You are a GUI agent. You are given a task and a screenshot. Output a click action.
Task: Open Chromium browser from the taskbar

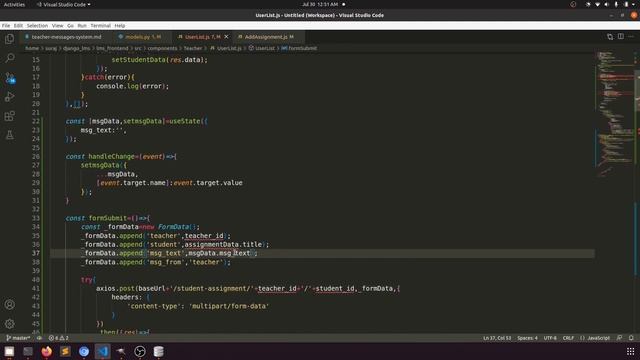(84, 351)
